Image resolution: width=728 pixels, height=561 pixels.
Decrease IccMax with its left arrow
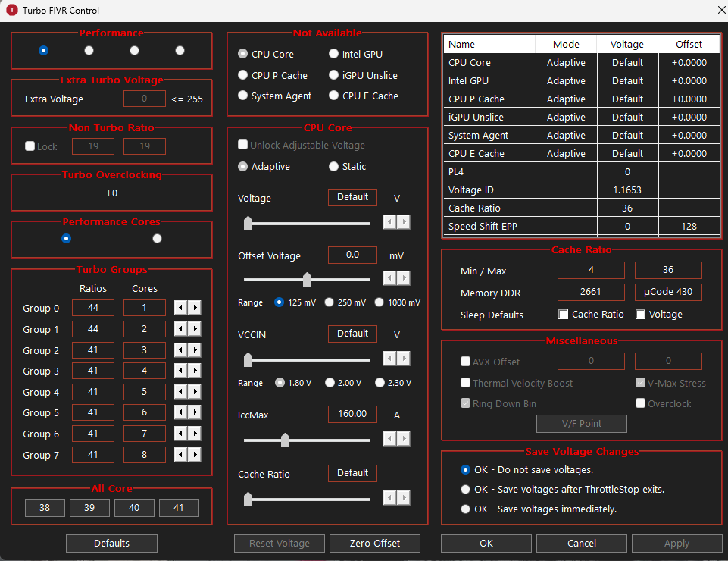coord(389,439)
